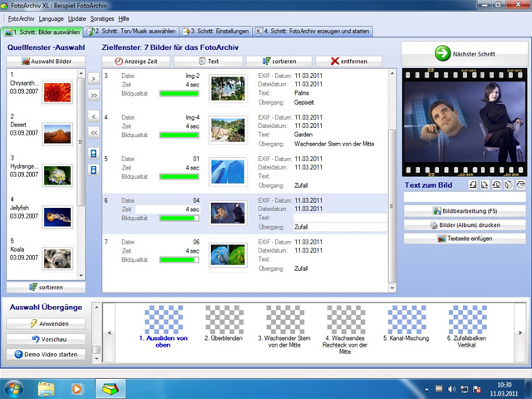Click the Text zum Bild input field
Screen dimensions: 532x399
[x=464, y=198]
